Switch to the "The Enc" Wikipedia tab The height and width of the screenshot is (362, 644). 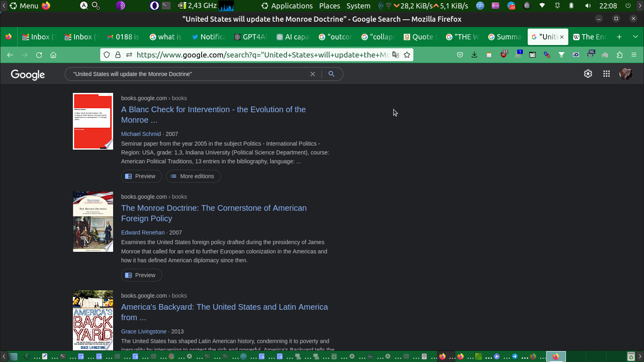tap(590, 37)
